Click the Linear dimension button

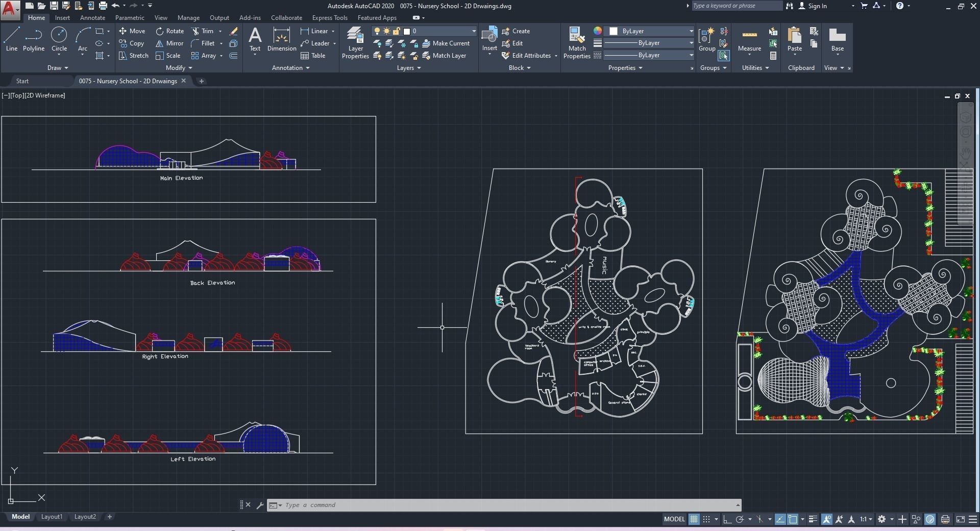[314, 31]
